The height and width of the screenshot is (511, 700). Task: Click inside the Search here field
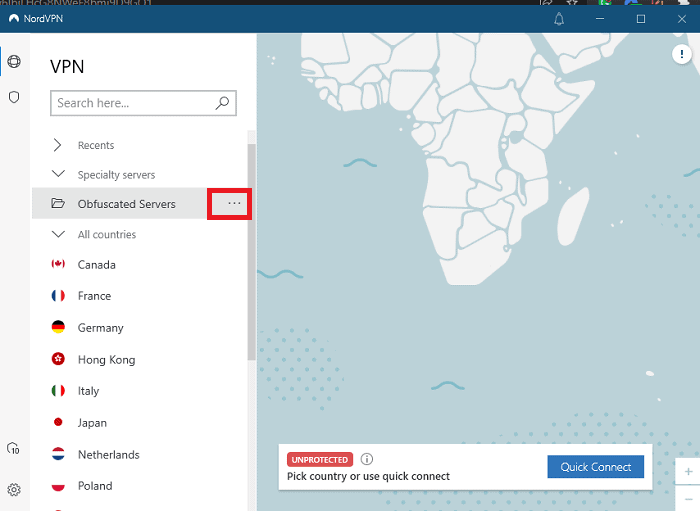(130, 102)
